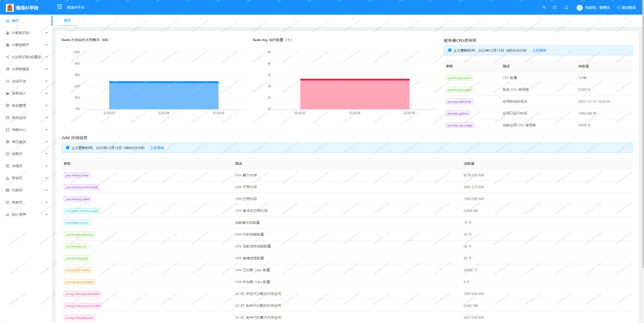Click the 2025-12-15 14:26:50 start time value
The image size is (644, 323).
pyautogui.click(x=594, y=101)
